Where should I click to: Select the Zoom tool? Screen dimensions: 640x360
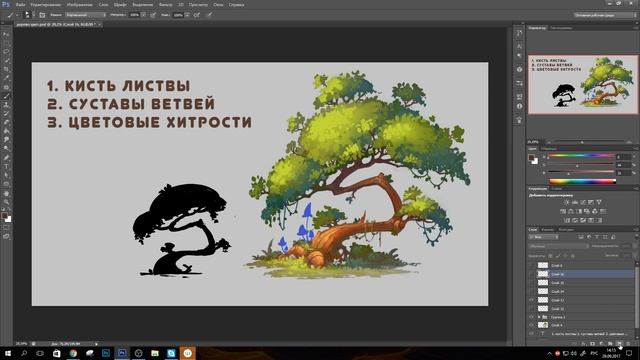pyautogui.click(x=6, y=202)
